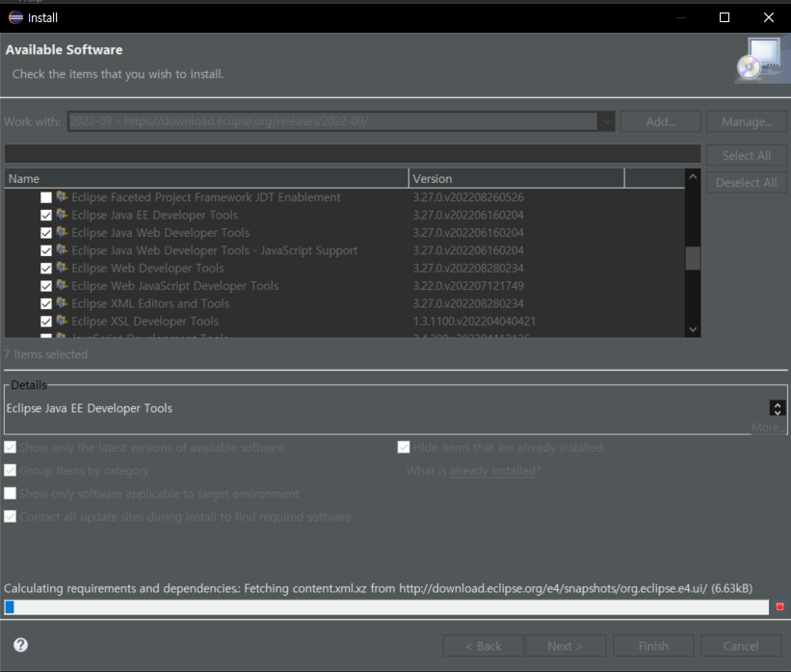Click feature icon beside Eclipse Web Developer Tools
This screenshot has width=791, height=672.
(62, 268)
